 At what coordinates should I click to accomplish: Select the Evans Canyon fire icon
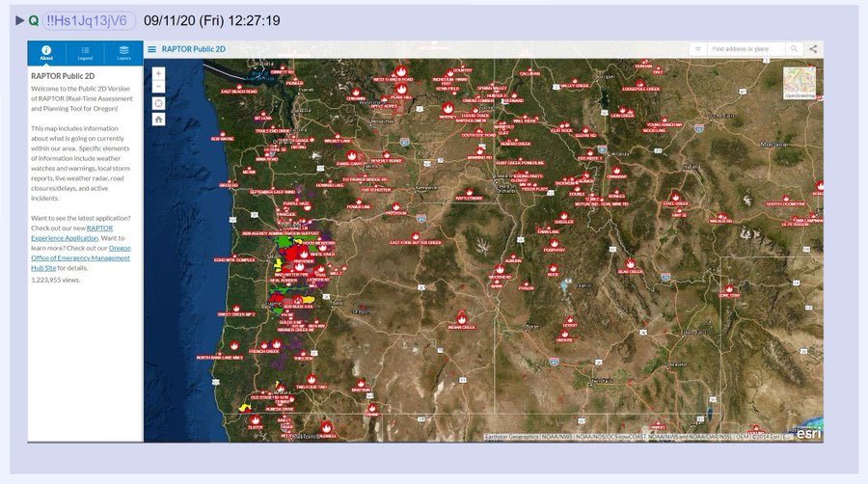coord(351,156)
